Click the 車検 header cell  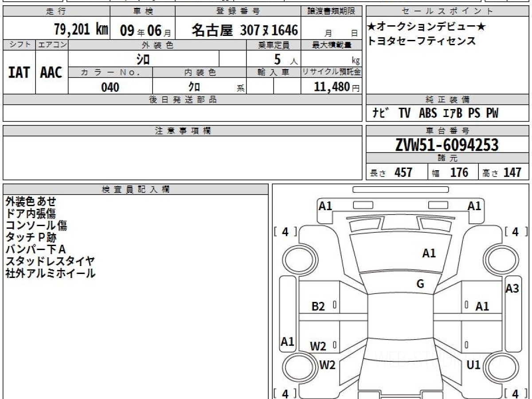tap(142, 12)
